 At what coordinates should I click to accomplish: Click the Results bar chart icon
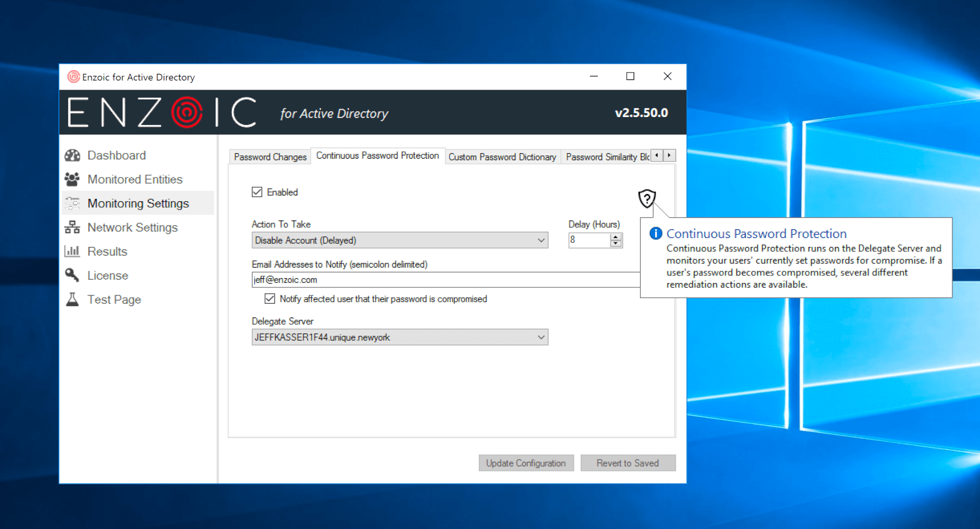73,251
